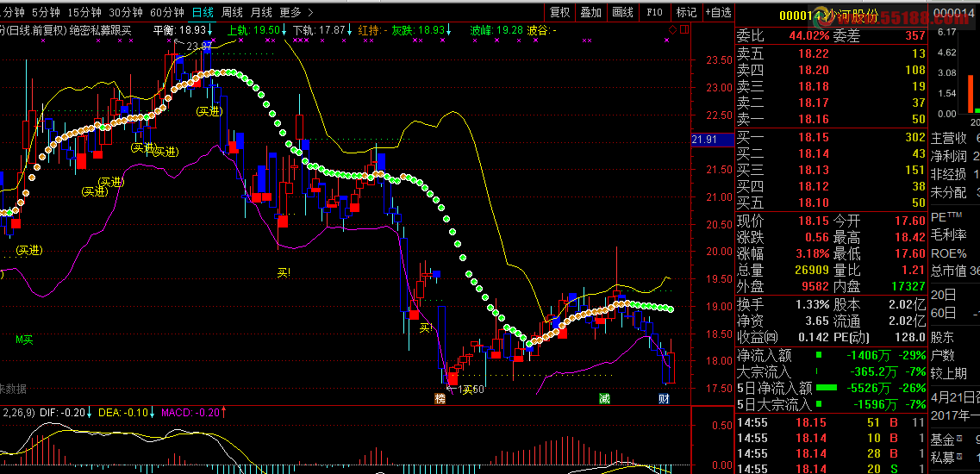Click the 23.97 high price label

[x=199, y=46]
